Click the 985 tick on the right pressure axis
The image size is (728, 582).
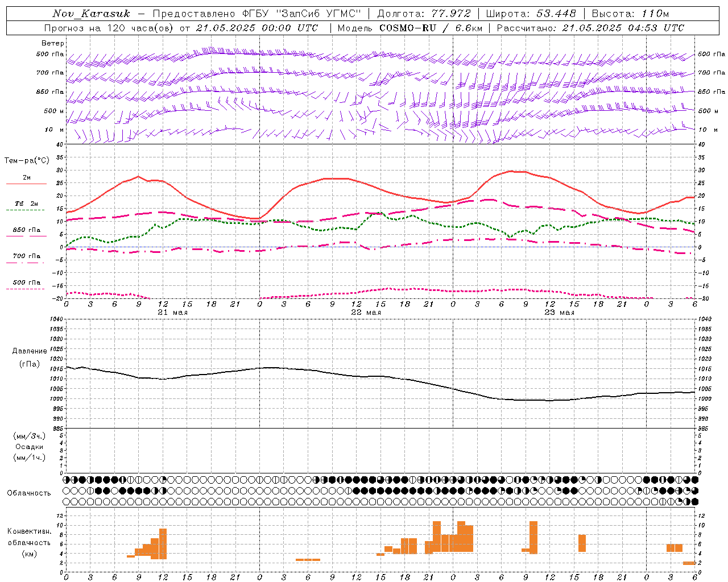(704, 429)
